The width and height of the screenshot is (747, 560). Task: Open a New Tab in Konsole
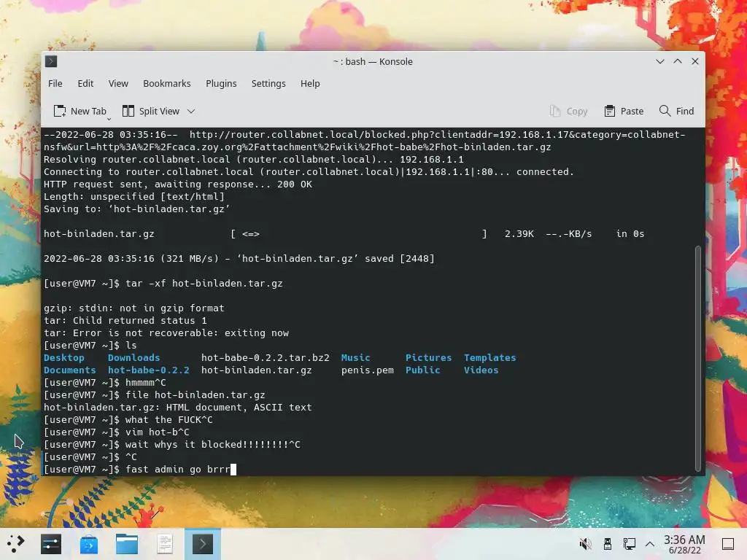coord(80,111)
